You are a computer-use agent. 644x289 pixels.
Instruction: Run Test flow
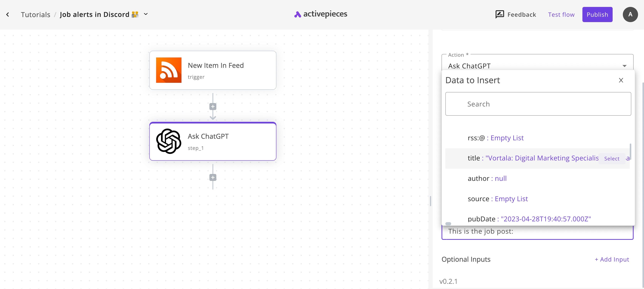pyautogui.click(x=561, y=15)
